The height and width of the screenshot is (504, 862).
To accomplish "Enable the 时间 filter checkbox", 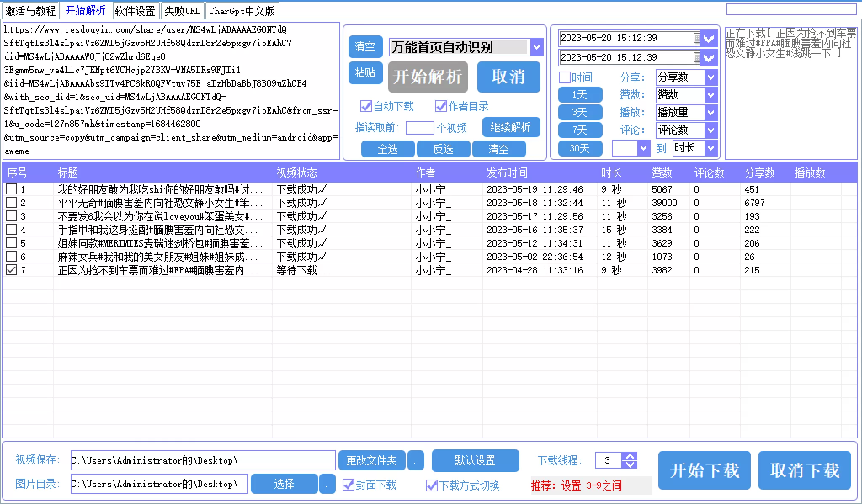I will click(x=564, y=77).
